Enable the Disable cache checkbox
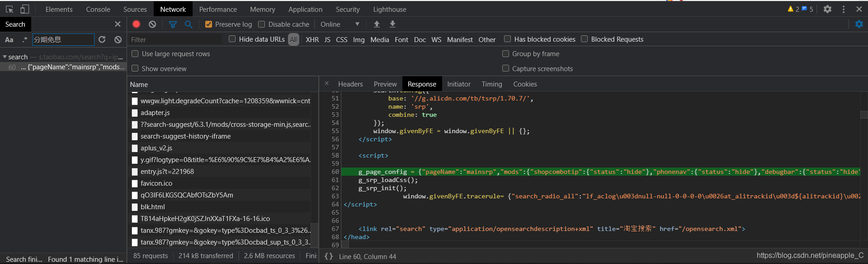 coord(261,24)
